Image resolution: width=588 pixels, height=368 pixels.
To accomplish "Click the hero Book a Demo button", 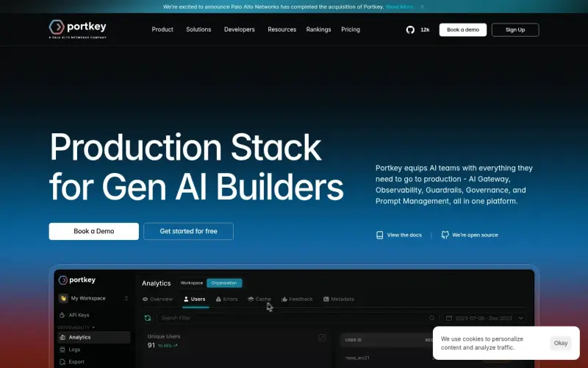I will 94,231.
